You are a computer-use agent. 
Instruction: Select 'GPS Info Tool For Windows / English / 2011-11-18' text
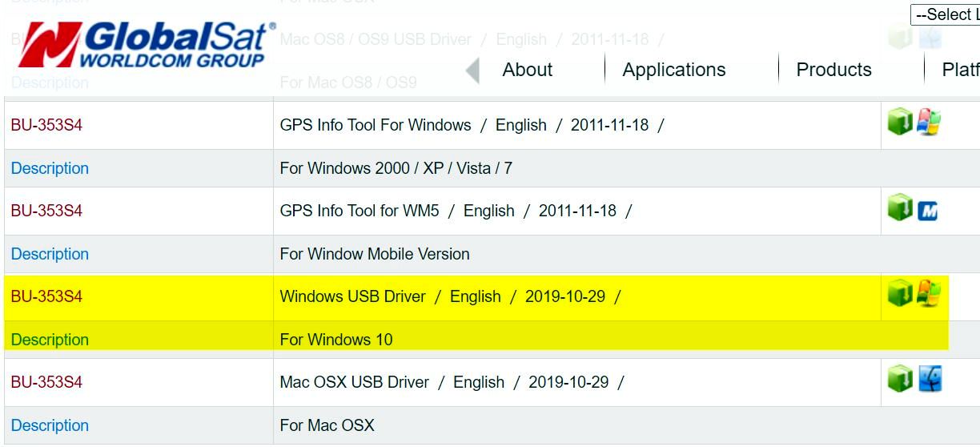(x=472, y=125)
